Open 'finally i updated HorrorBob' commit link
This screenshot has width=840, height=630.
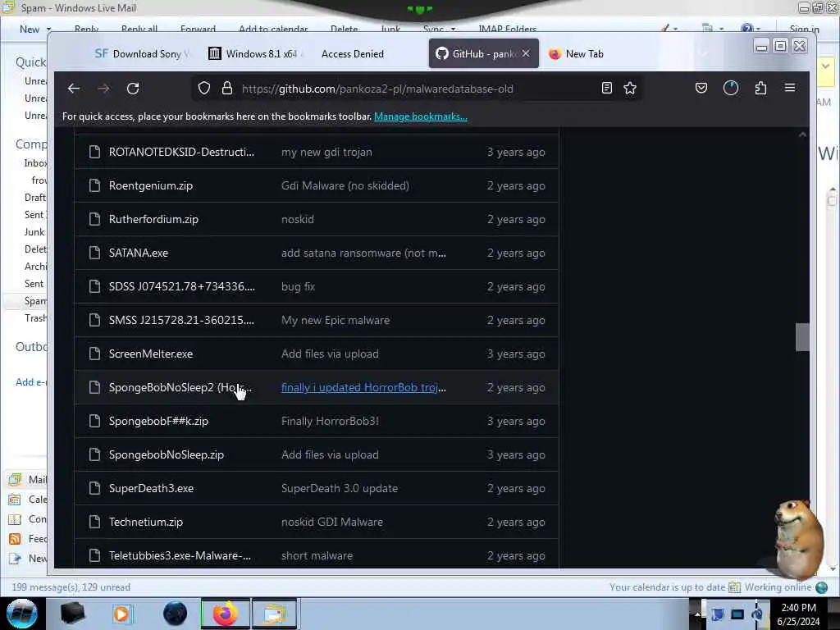(x=363, y=387)
